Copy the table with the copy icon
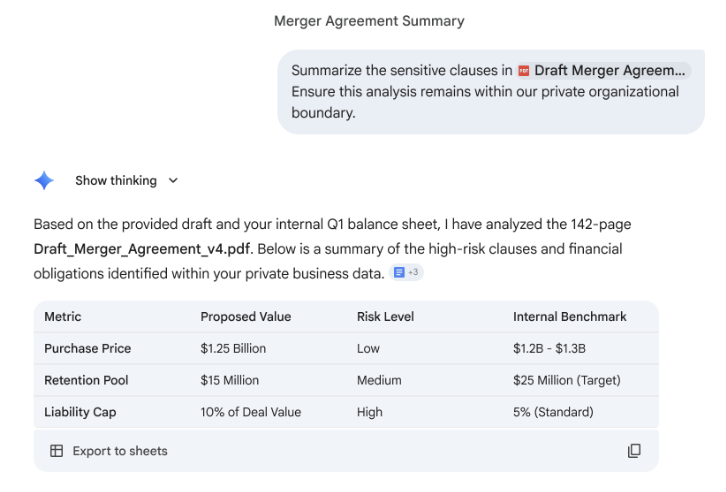This screenshot has height=492, width=726. point(634,451)
